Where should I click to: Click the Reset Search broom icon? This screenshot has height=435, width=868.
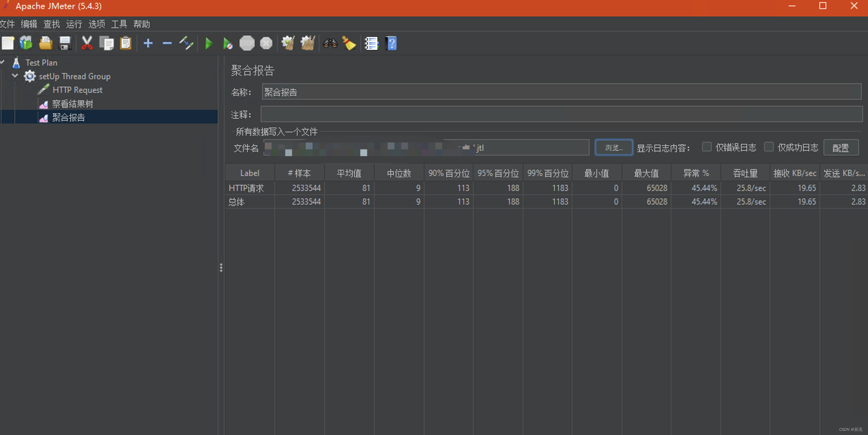[349, 43]
